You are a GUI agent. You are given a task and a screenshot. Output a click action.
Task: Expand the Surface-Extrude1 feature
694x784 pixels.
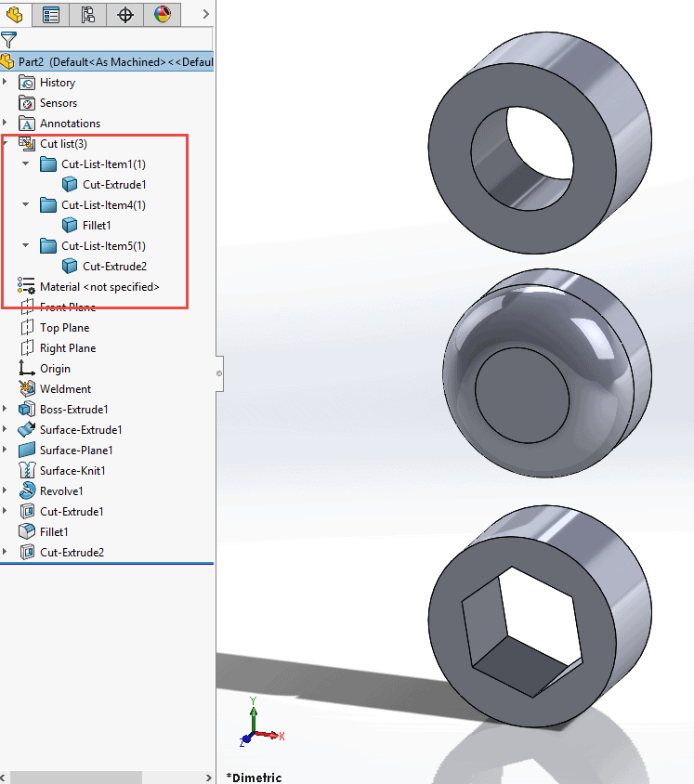[5, 428]
